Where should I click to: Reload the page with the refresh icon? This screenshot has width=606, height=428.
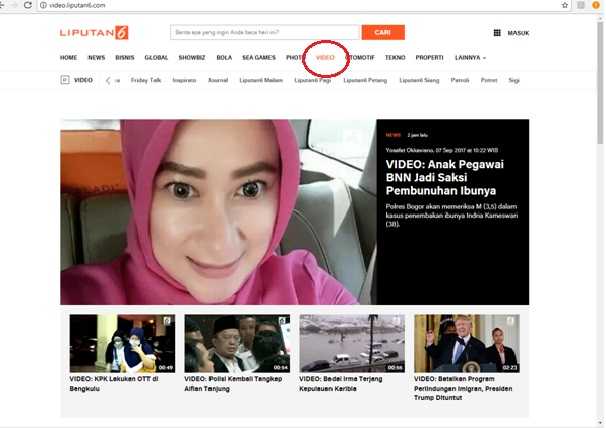coord(28,5)
